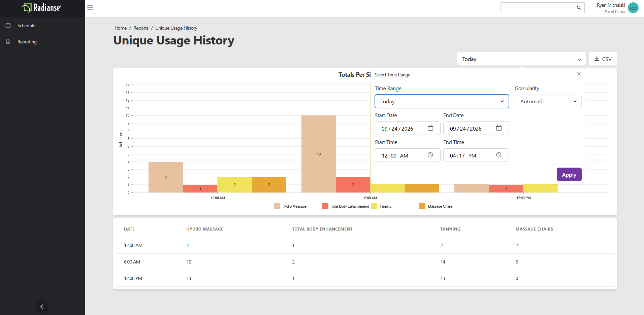
Task: Collapse the sidebar with the arrow button
Action: (42, 307)
